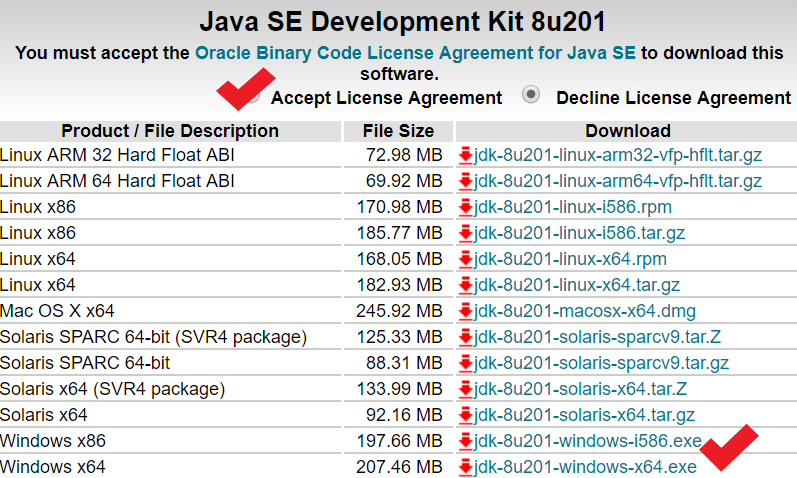Click the download arrow icon beside jdk-8u201-solaris-sparcv9.tar.gz
Screen dimensions: 797x478
(466, 363)
